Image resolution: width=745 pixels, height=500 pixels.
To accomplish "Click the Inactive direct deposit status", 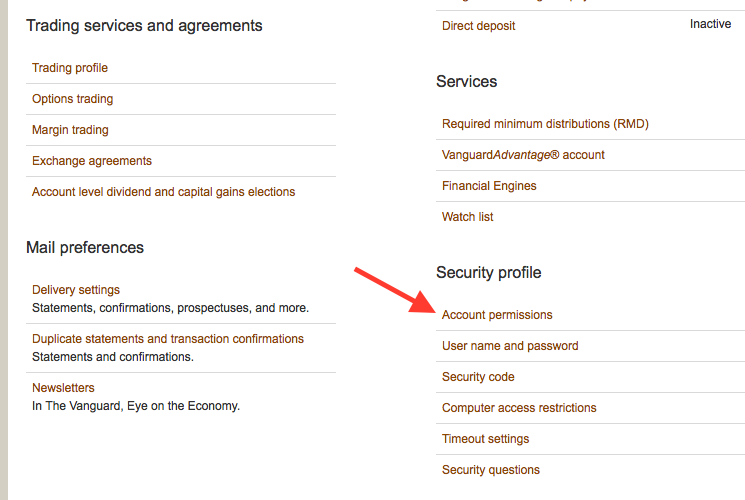I will [710, 24].
